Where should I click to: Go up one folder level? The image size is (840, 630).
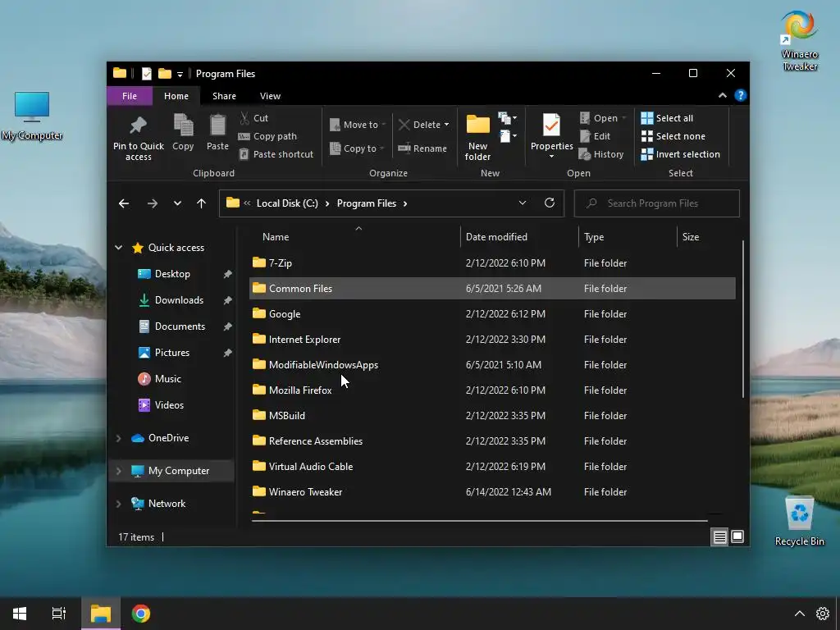point(202,203)
